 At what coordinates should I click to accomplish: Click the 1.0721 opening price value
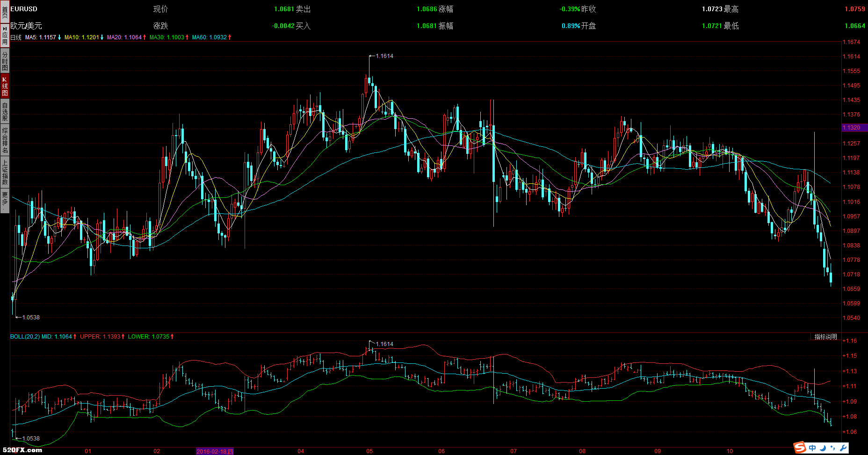[x=712, y=26]
